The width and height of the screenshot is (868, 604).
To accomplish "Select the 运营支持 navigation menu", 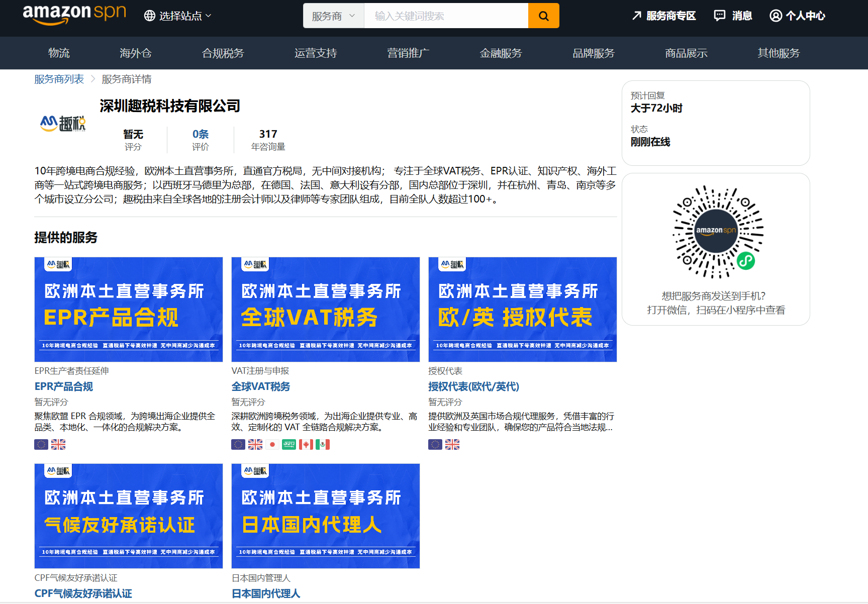I will click(316, 53).
